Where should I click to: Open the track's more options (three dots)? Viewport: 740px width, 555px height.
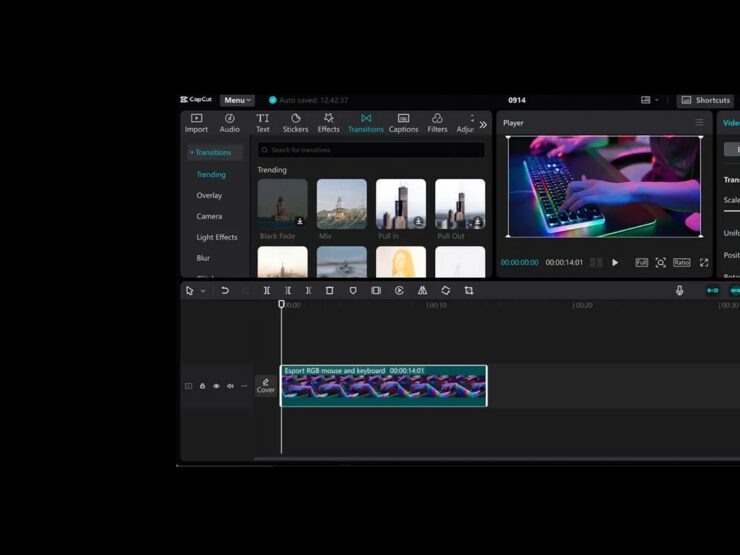click(x=244, y=386)
